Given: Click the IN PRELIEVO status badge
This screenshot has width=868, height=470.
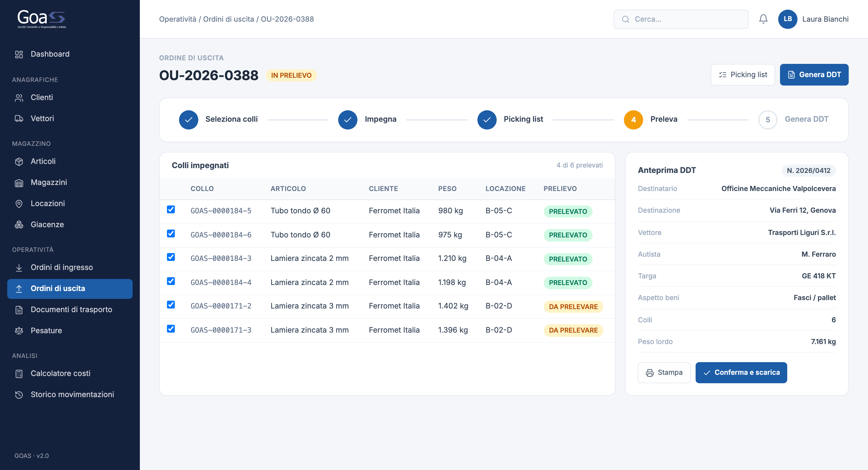Looking at the screenshot, I should [x=291, y=75].
